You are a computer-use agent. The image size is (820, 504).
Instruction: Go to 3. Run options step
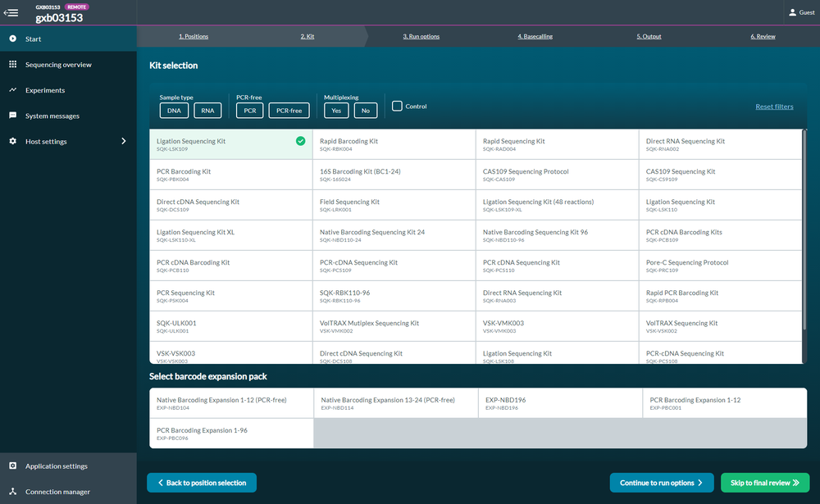(x=421, y=37)
